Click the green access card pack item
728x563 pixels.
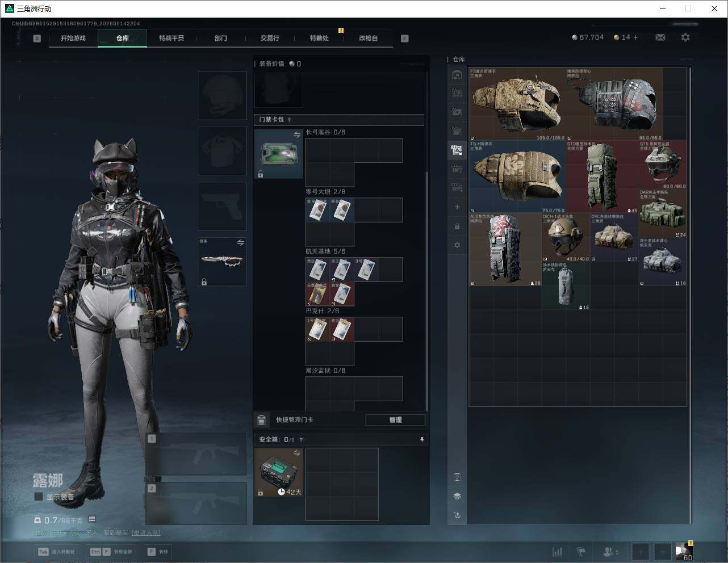(279, 154)
